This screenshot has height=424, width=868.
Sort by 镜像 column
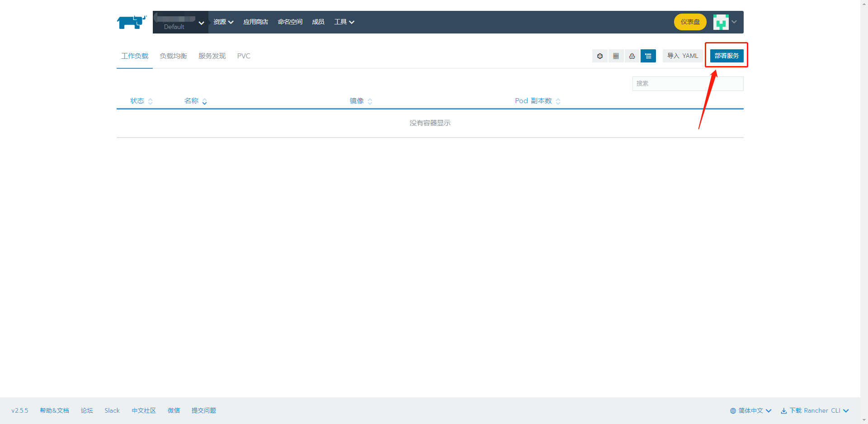coord(361,101)
